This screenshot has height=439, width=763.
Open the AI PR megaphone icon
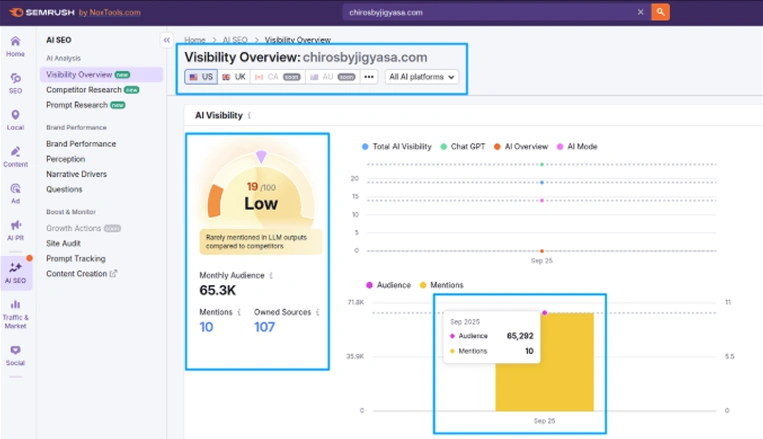click(x=15, y=225)
